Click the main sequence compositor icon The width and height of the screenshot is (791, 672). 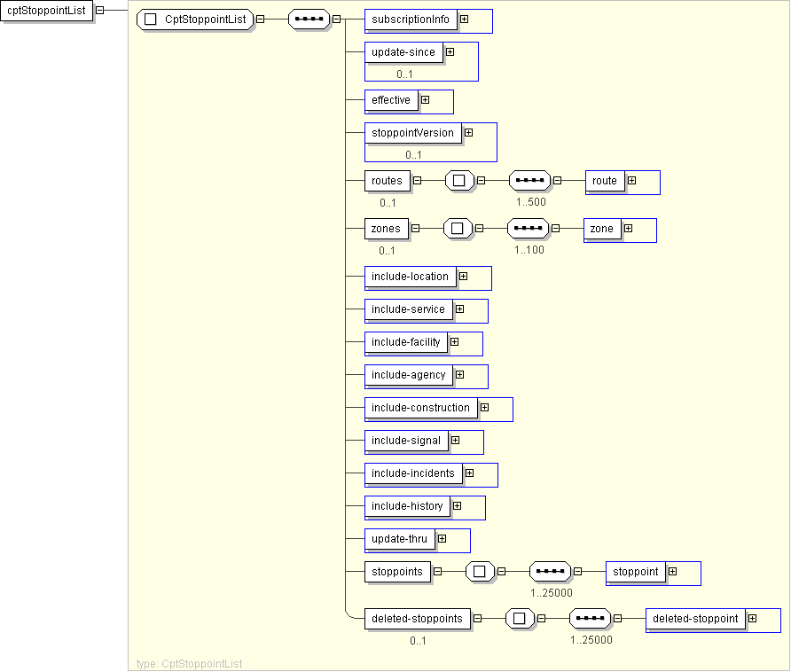tap(309, 20)
